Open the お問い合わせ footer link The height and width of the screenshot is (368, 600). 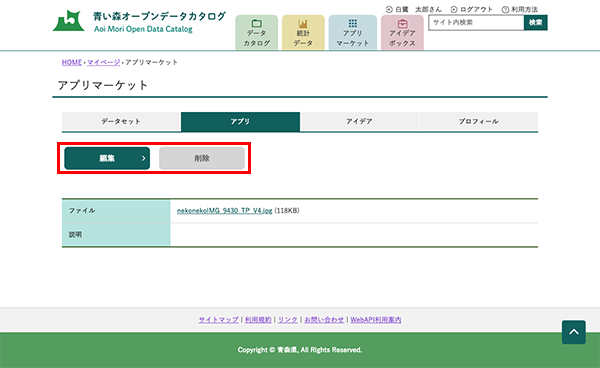point(324,320)
